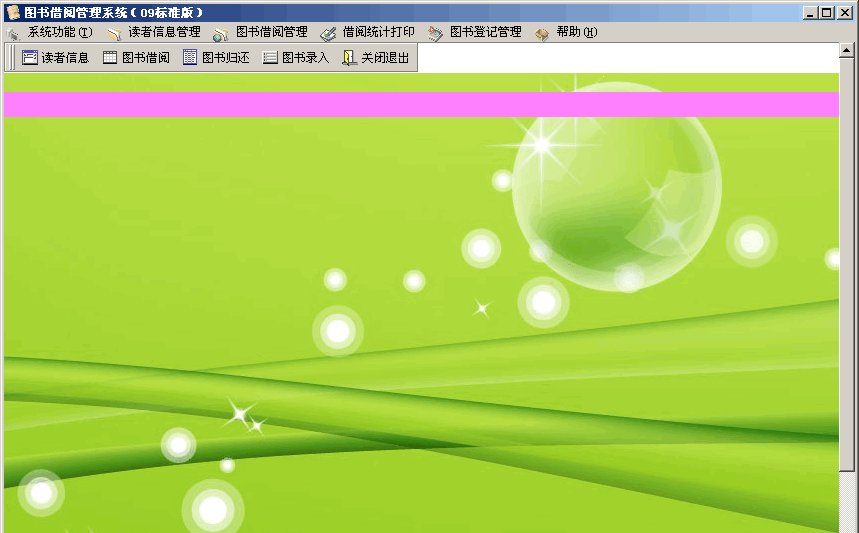The width and height of the screenshot is (859, 533).
Task: Click the icon beside 读者信息管理 menu
Action: [x=114, y=34]
